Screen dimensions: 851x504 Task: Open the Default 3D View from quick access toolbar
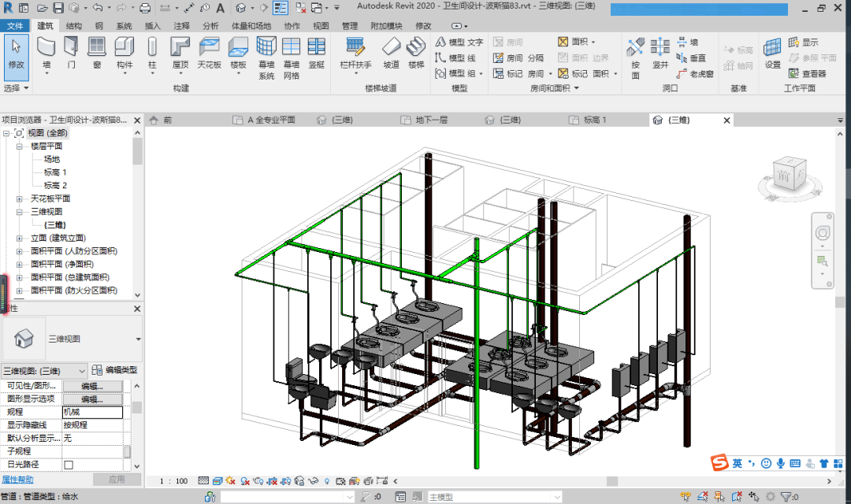(241, 7)
